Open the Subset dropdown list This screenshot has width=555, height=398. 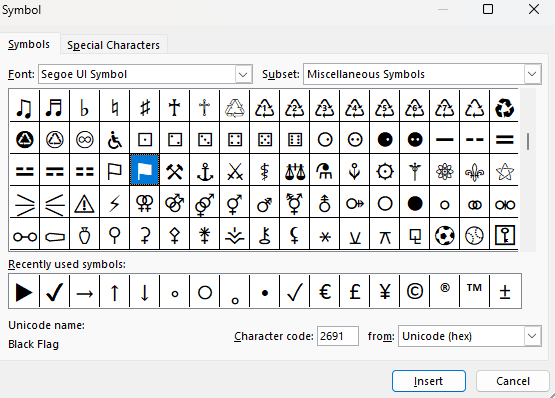(532, 74)
